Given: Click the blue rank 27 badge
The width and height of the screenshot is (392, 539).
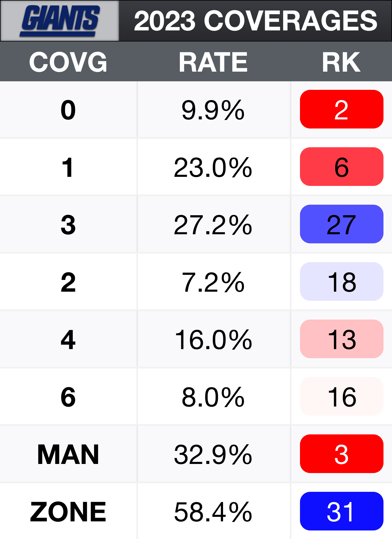Looking at the screenshot, I should [x=341, y=224].
